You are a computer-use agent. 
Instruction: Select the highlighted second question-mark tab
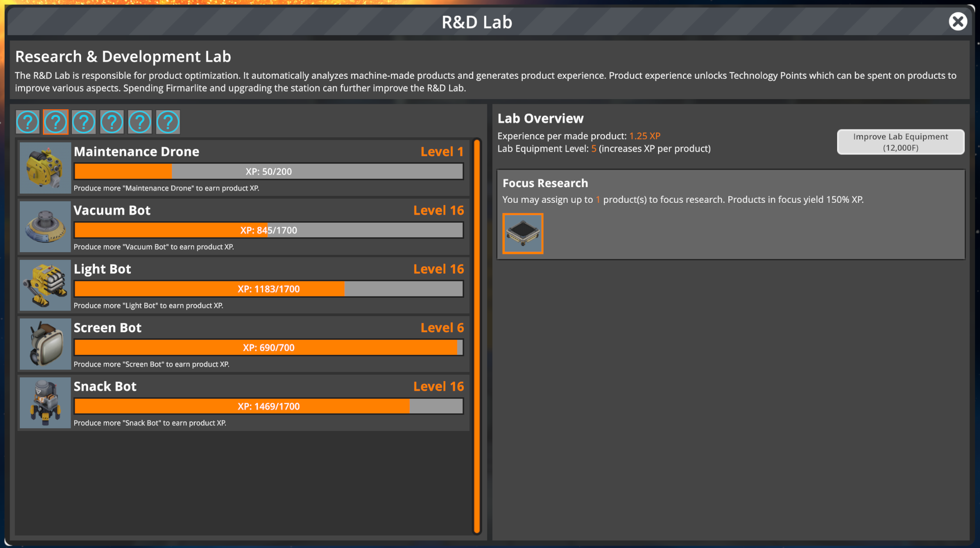[56, 122]
